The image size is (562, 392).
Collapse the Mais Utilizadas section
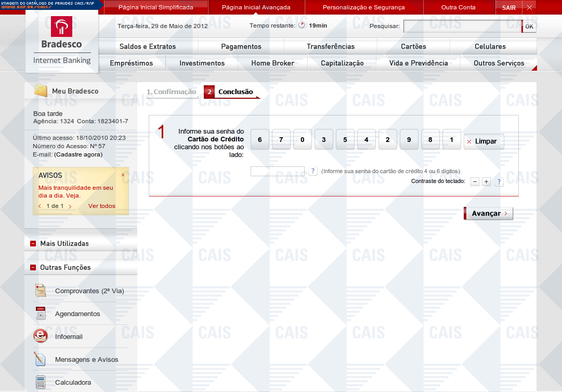point(33,243)
